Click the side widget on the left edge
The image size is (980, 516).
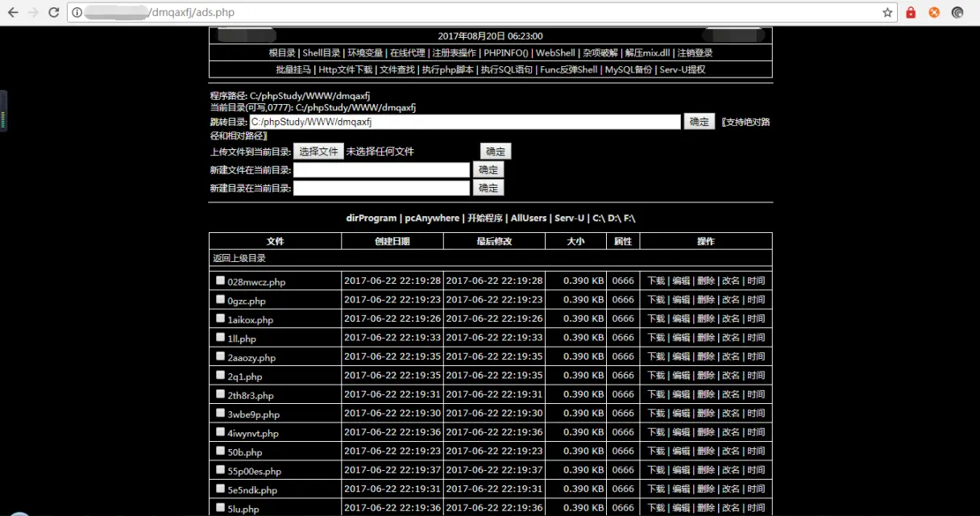[3, 111]
